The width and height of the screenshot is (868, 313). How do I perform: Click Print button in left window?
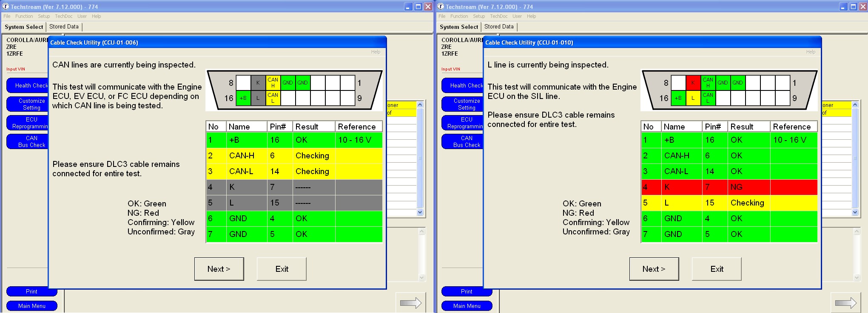(31, 291)
